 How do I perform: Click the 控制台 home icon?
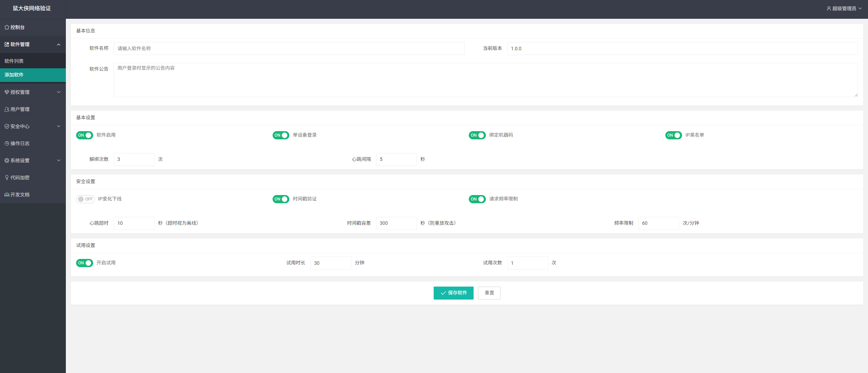tap(6, 27)
